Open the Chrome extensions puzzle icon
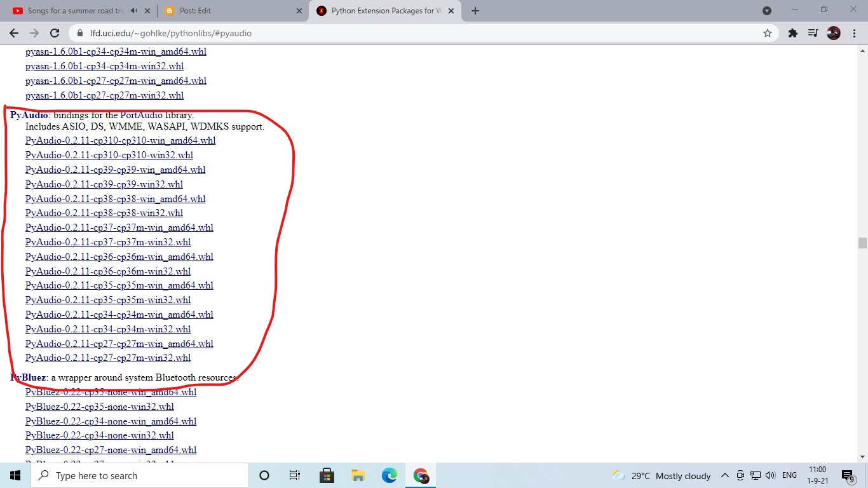This screenshot has height=488, width=868. [x=792, y=33]
